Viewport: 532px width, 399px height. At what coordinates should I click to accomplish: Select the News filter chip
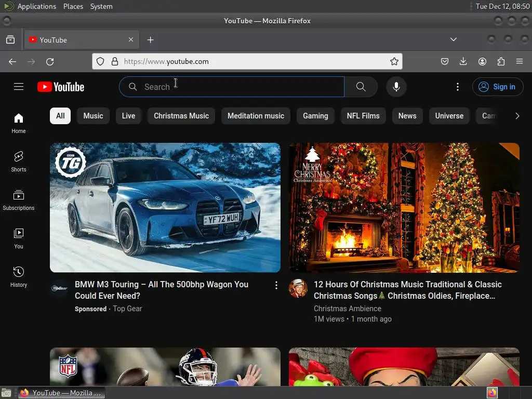407,116
